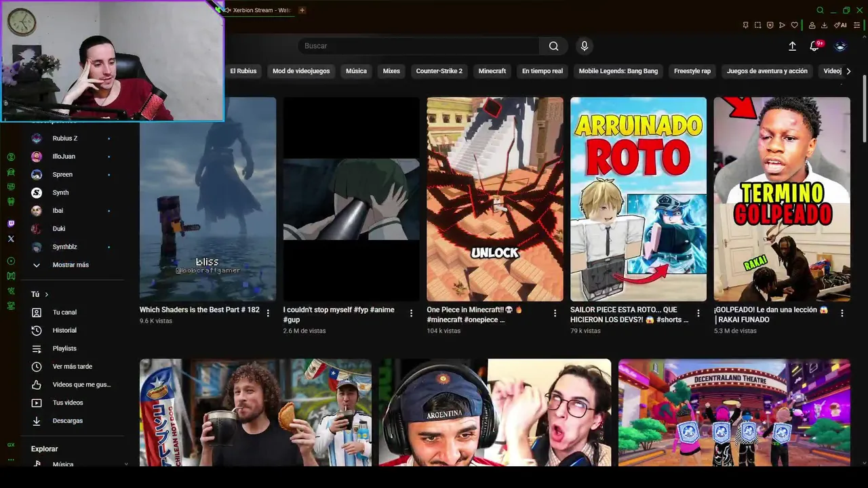
Task: Click the Buscar search field
Action: 418,46
